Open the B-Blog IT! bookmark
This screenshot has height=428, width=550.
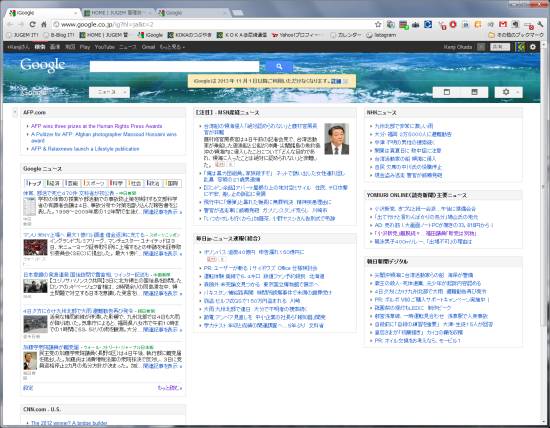(59, 35)
